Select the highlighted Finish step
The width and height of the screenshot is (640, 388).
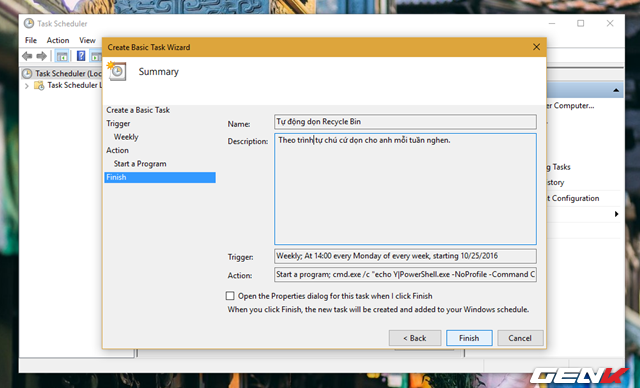[160, 177]
